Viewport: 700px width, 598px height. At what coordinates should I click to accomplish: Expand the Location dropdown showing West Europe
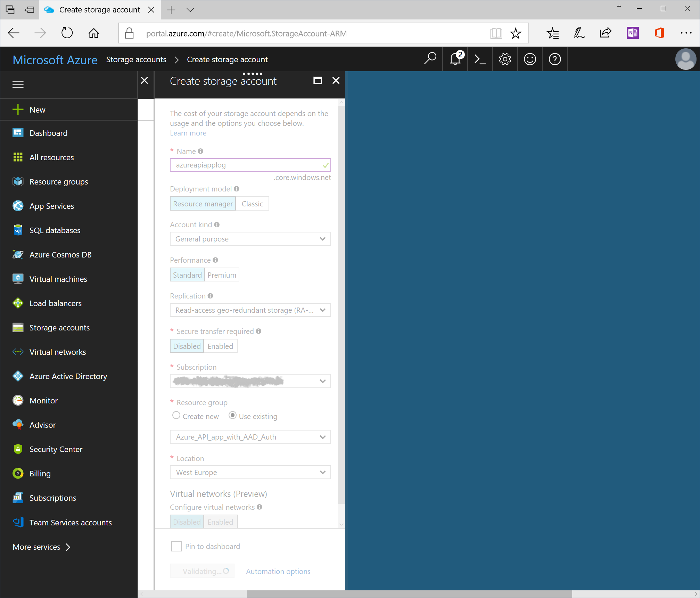pyautogui.click(x=250, y=473)
